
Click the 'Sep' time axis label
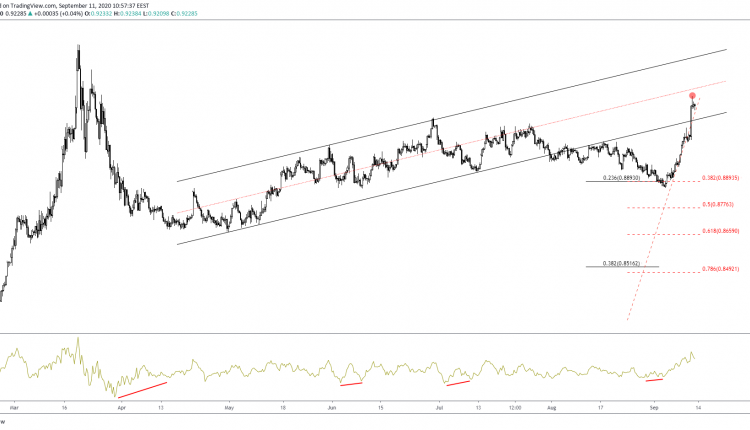654,408
